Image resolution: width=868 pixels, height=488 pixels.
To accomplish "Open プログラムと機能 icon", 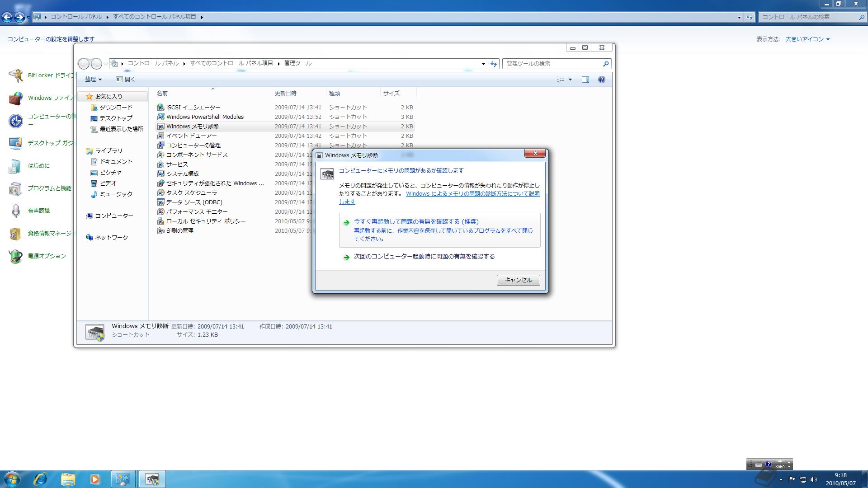I will pos(16,188).
